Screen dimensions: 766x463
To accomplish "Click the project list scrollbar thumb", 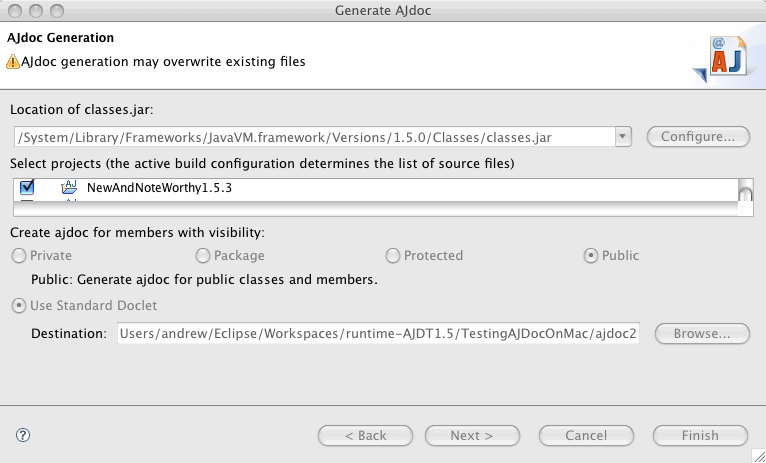I will 745,194.
